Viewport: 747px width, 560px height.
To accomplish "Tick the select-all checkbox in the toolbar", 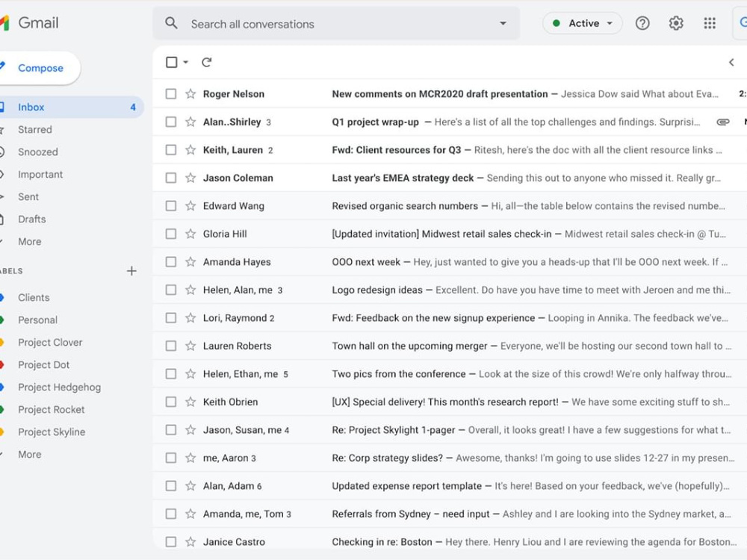I will tap(172, 63).
